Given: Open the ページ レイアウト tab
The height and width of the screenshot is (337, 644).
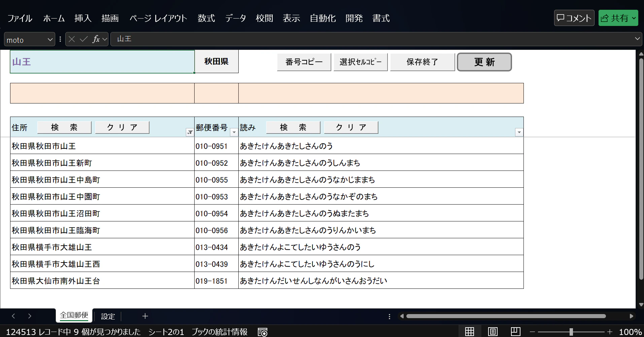Looking at the screenshot, I should (158, 18).
